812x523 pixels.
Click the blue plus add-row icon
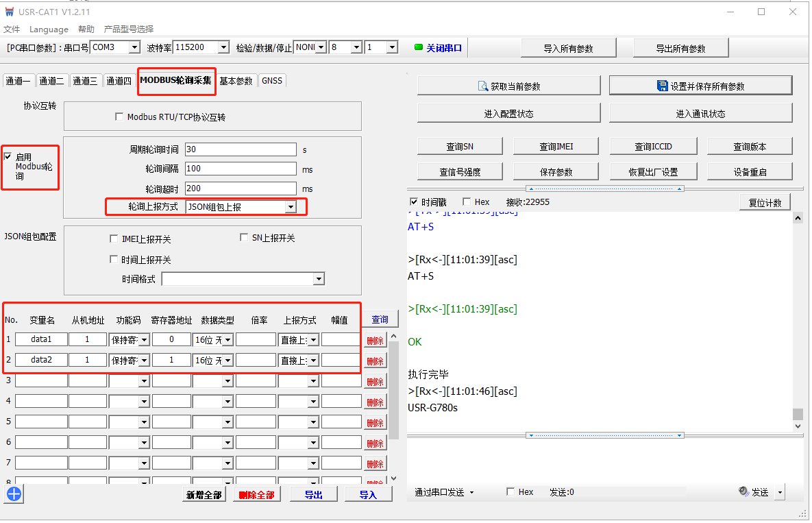[14, 494]
